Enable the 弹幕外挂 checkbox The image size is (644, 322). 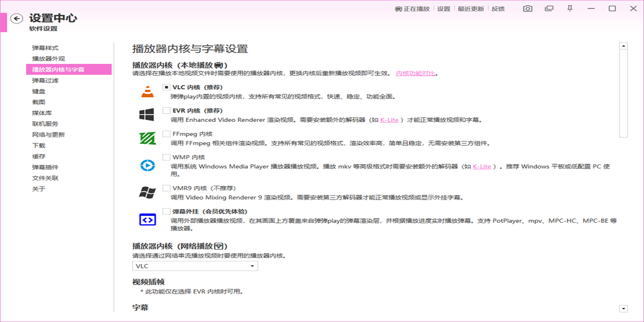(166, 211)
